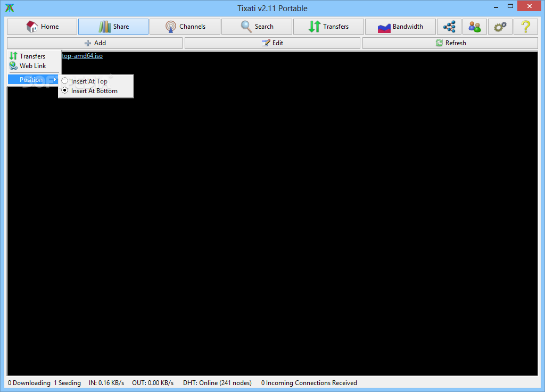Click '0 Downloading' in status bar
545x392 pixels.
point(29,382)
